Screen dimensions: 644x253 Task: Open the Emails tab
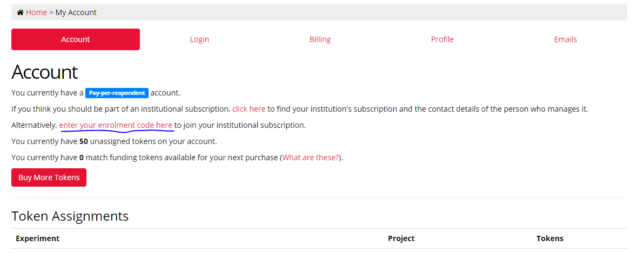click(565, 39)
